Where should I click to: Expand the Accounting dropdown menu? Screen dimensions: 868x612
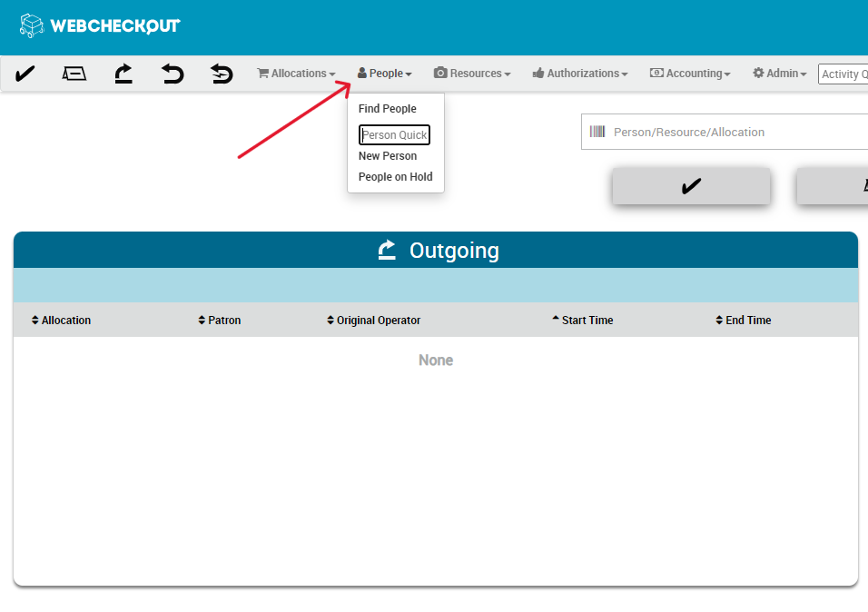[690, 74]
